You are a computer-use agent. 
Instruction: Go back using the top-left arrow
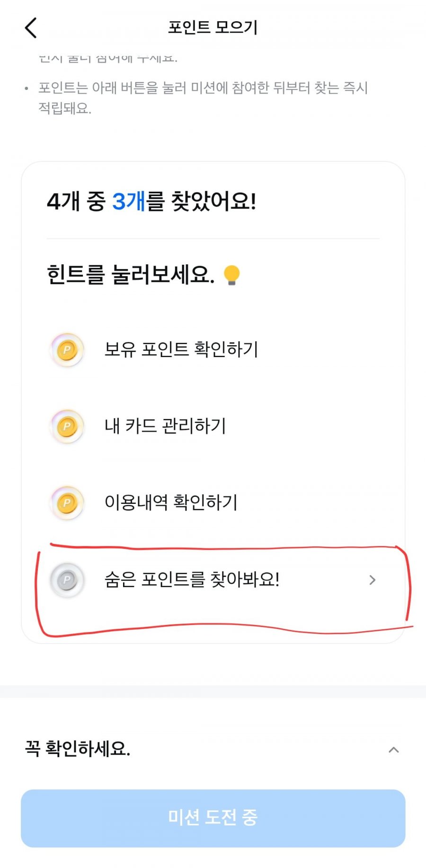point(31,28)
